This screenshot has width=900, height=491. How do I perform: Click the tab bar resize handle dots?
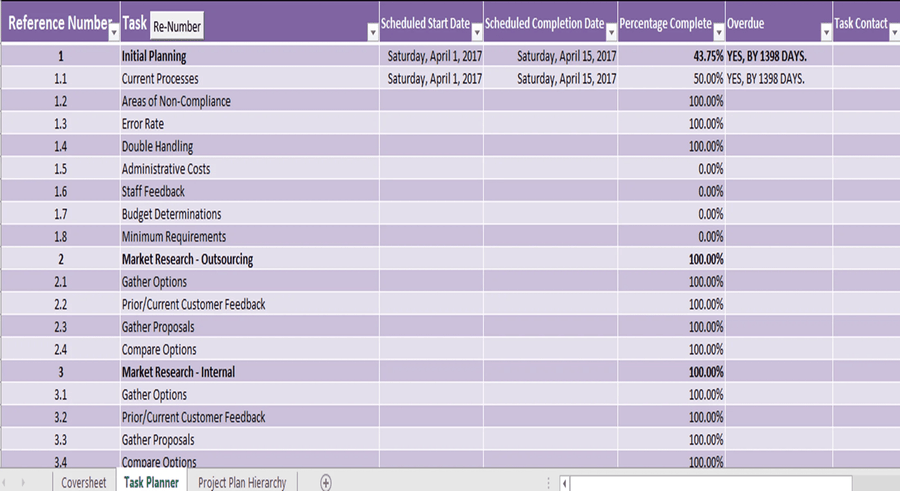pos(548,483)
